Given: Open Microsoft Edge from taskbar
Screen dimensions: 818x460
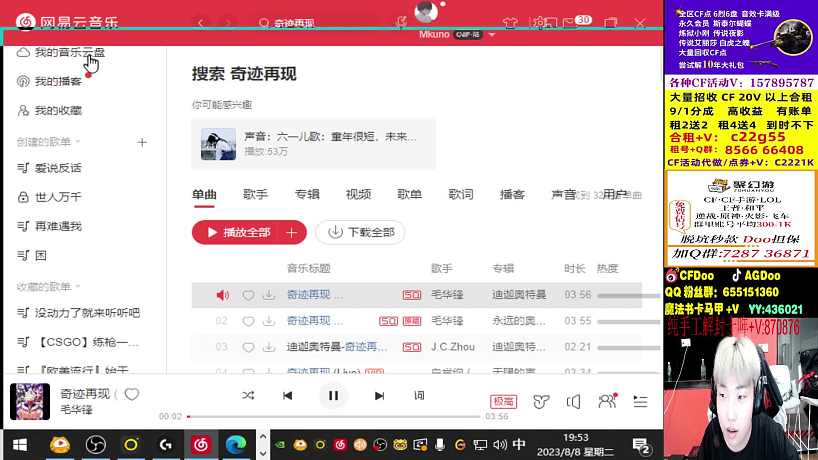Looking at the screenshot, I should (236, 445).
